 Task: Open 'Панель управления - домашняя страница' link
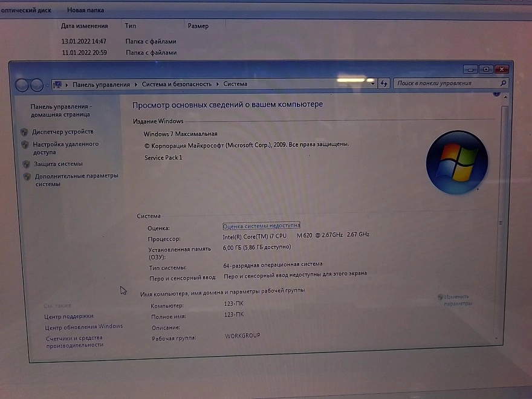tap(60, 110)
